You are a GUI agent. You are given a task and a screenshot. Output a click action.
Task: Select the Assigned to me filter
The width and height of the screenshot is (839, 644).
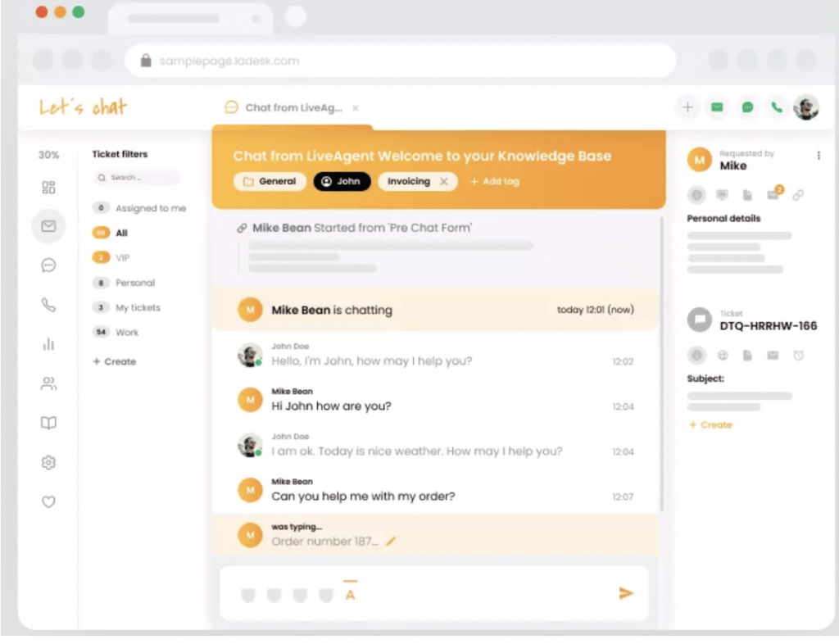[140, 208]
